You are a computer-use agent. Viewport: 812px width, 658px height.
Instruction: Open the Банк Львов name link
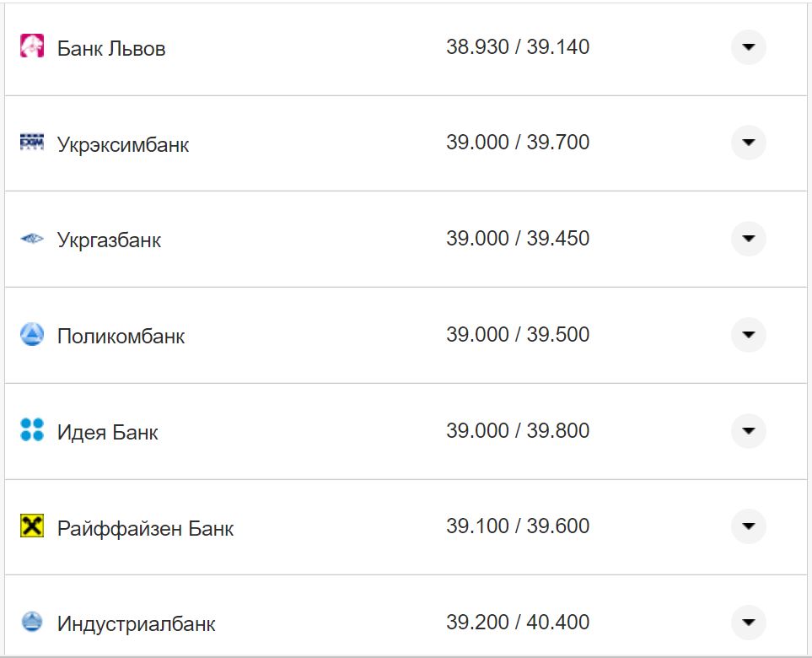[111, 49]
